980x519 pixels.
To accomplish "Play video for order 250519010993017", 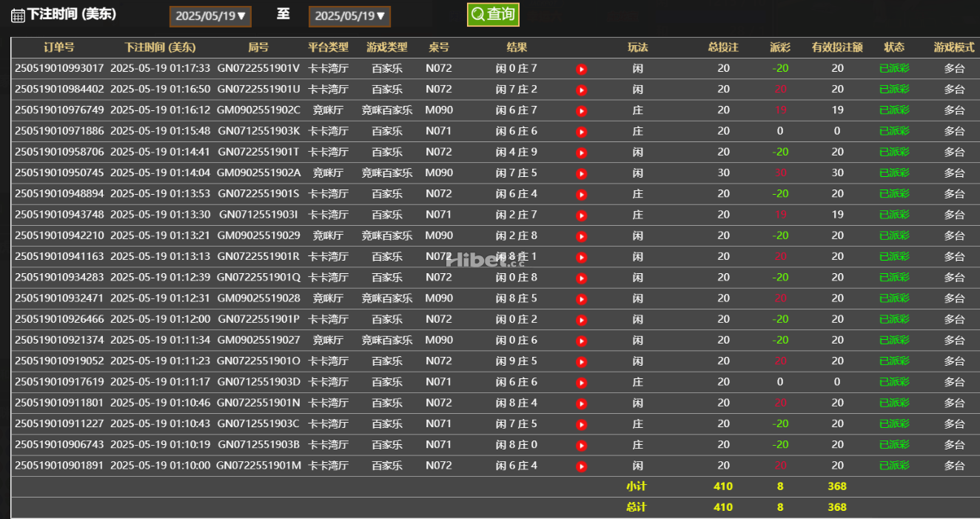I will point(582,69).
